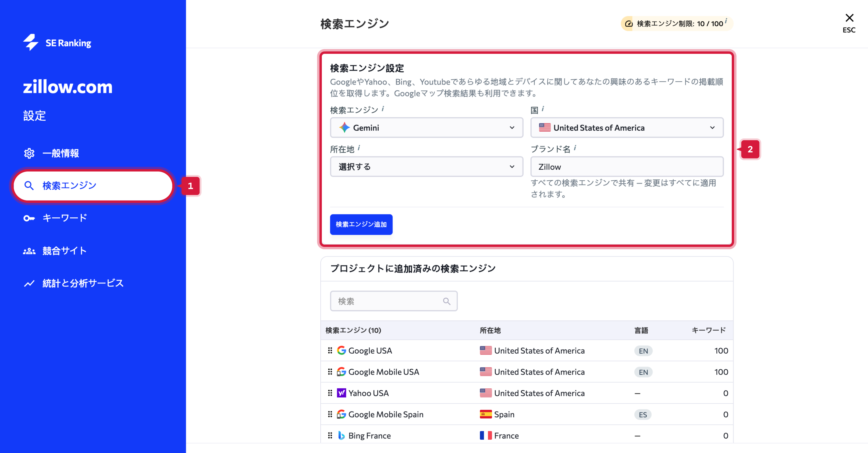The width and height of the screenshot is (868, 453).
Task: Select the 競合サイト people icon
Action: [29, 251]
